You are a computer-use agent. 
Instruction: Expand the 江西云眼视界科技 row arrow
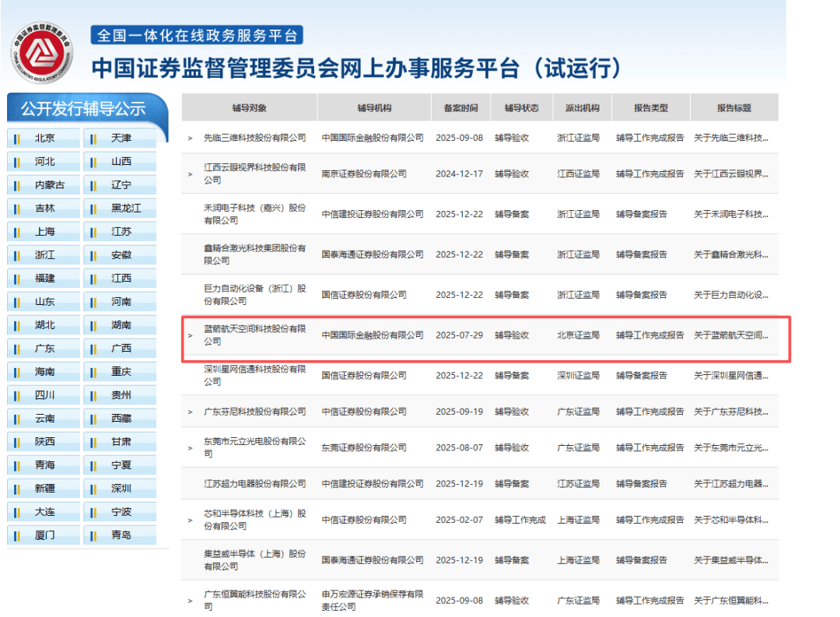pos(190,174)
